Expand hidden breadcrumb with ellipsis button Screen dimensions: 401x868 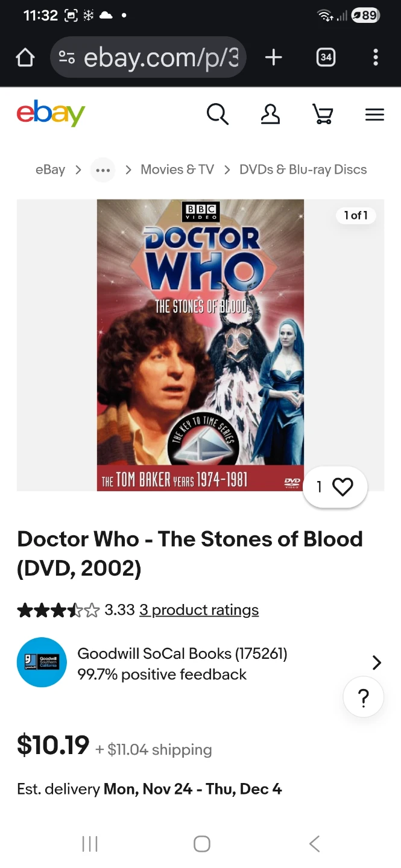(103, 169)
